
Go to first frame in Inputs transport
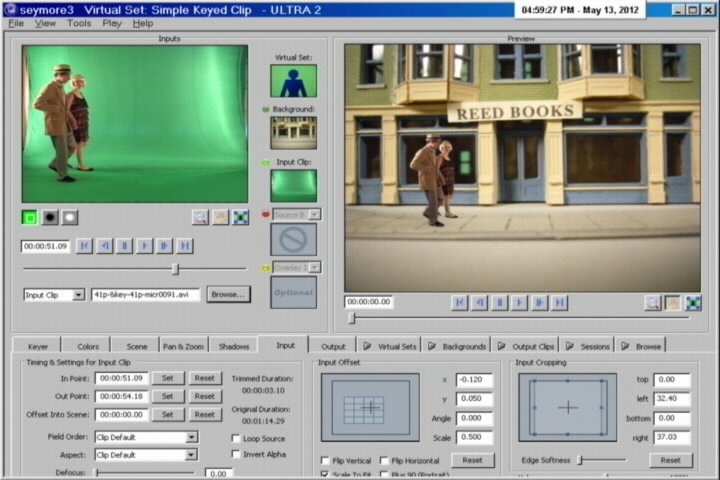[84, 246]
